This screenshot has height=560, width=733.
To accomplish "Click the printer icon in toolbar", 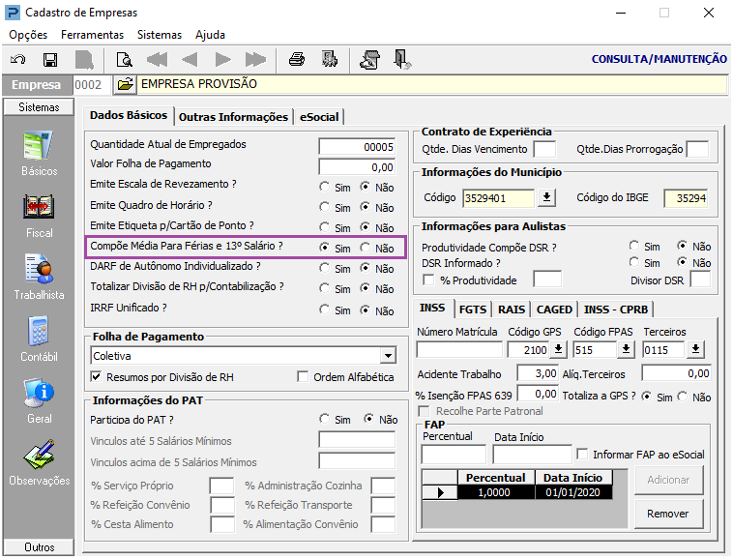I will click(297, 60).
